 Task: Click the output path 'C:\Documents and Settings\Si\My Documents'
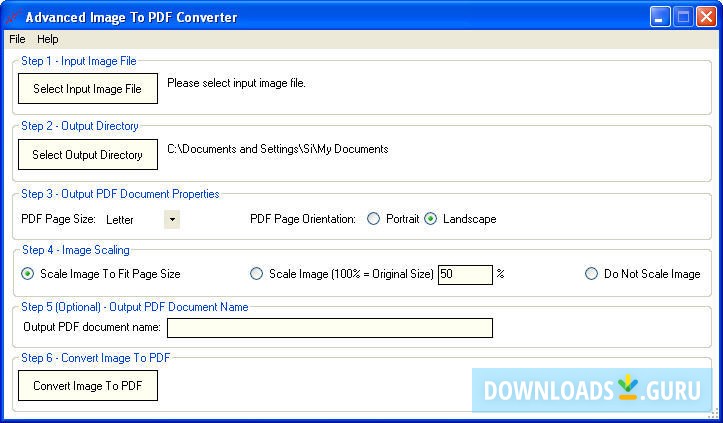pos(278,149)
